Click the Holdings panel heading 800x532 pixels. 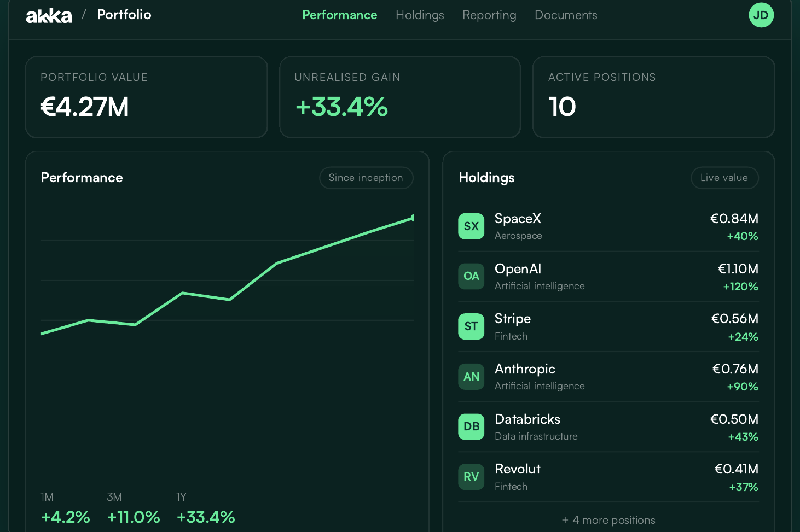(x=486, y=178)
